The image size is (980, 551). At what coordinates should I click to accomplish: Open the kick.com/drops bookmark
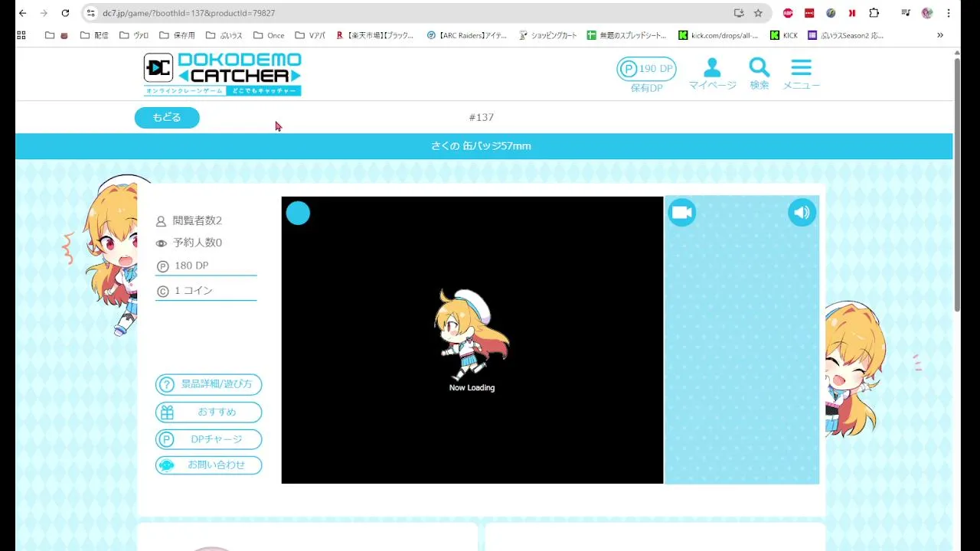[x=719, y=35]
